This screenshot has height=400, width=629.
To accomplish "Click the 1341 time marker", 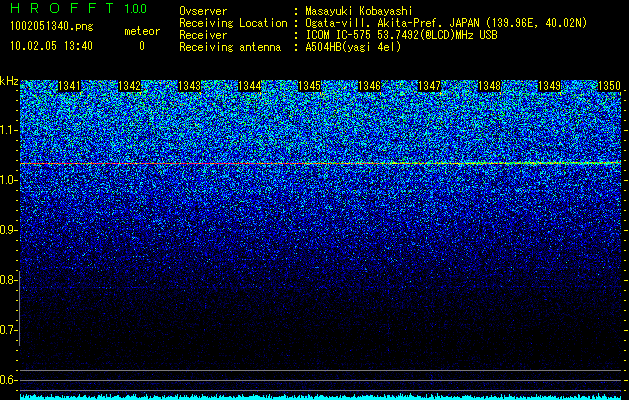I will 69,86.
